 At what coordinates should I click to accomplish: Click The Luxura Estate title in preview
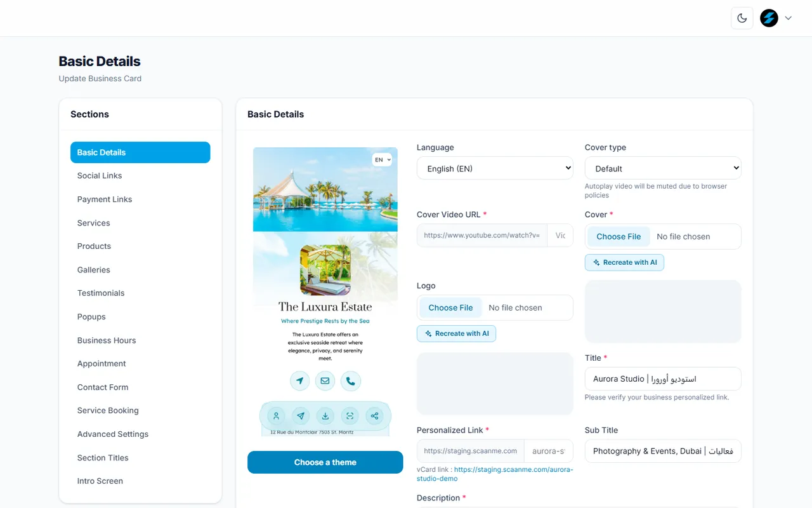pyautogui.click(x=325, y=307)
